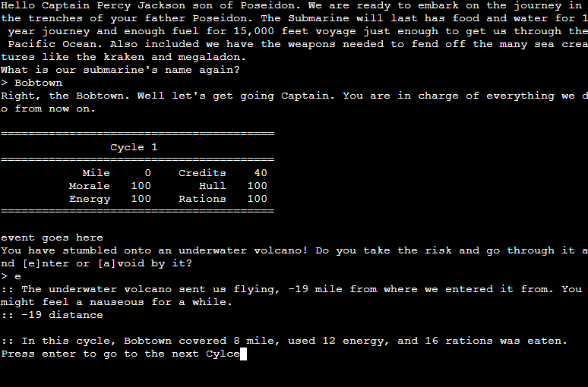Click the Credits value 40

pos(260,173)
